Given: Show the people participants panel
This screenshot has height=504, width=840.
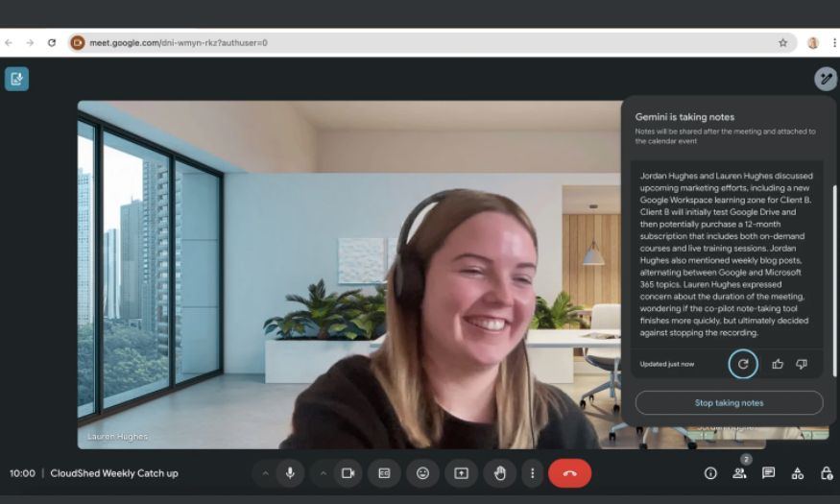Looking at the screenshot, I should click(740, 473).
